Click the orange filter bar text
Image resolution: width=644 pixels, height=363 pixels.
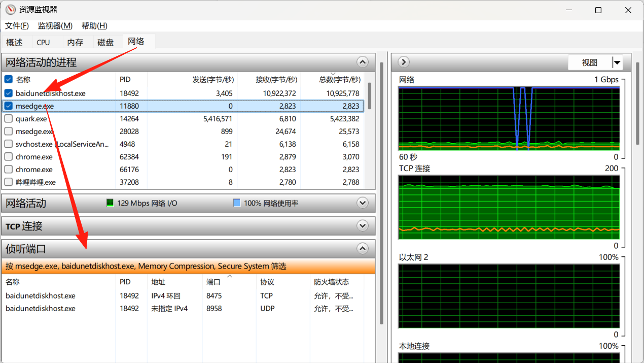click(146, 266)
